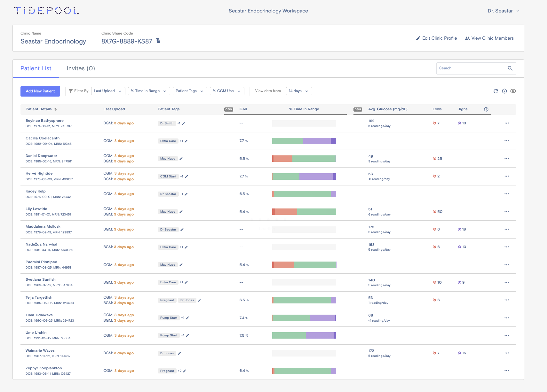Click Daniel Deepwater's Time in Range bar
The image size is (547, 392).
(304, 158)
